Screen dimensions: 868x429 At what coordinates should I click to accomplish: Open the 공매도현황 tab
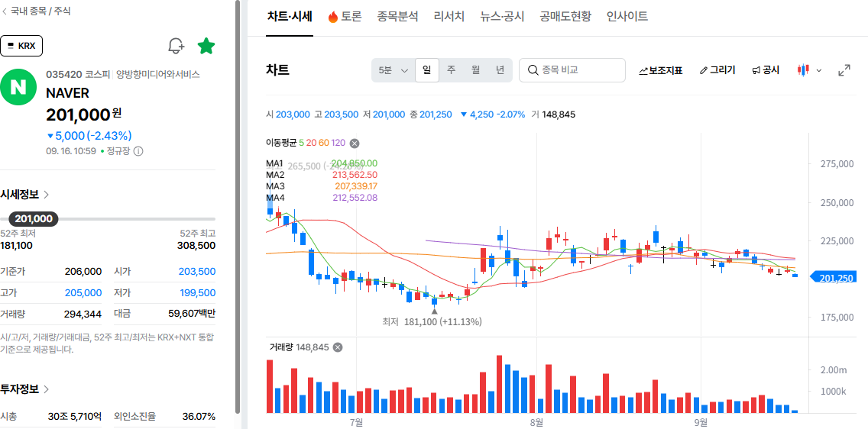(565, 17)
